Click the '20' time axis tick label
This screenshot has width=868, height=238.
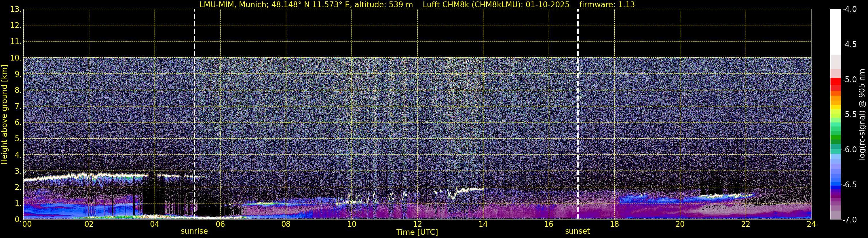tap(680, 224)
